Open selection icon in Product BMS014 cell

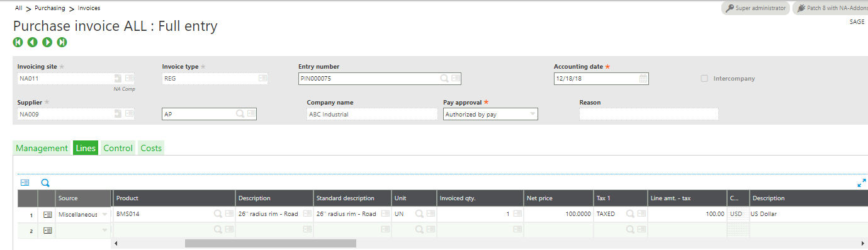click(x=229, y=214)
